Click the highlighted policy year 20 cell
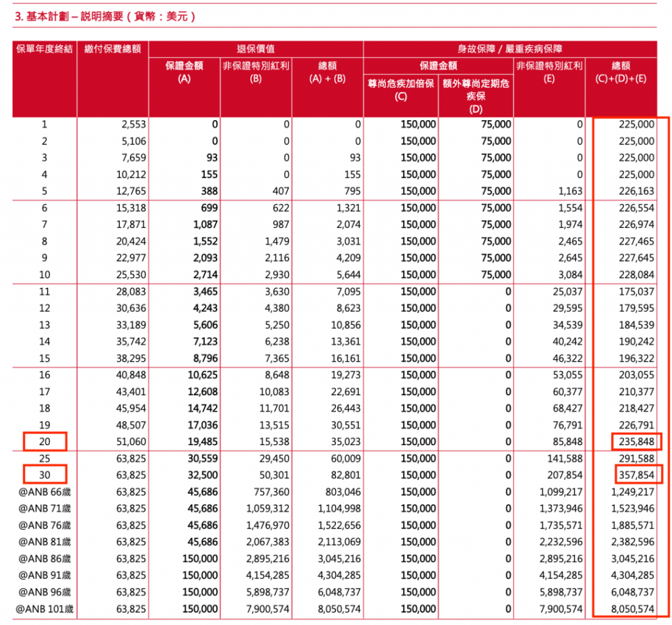672x625 pixels. (x=45, y=442)
